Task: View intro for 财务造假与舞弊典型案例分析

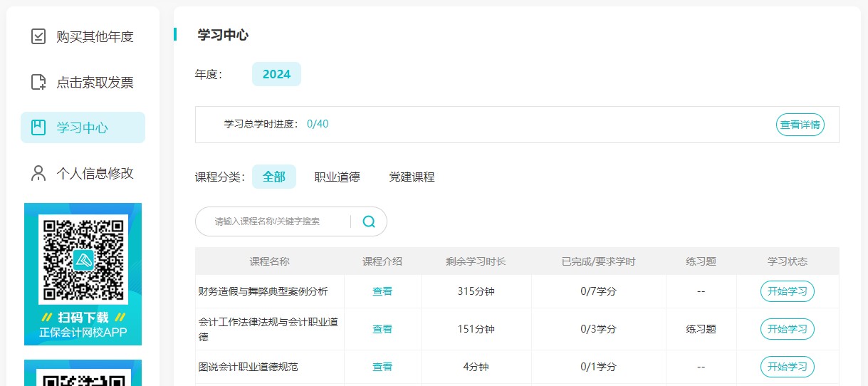Action: click(382, 291)
